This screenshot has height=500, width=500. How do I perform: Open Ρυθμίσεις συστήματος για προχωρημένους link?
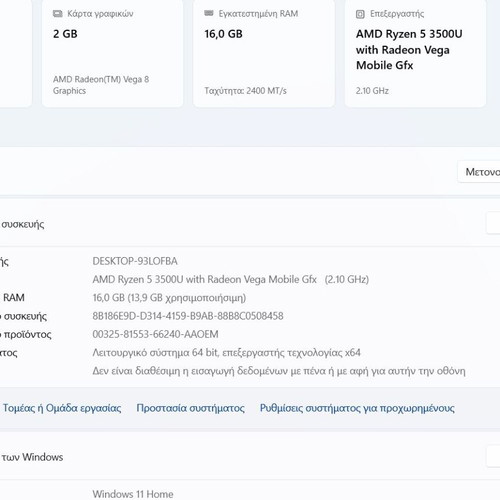(357, 408)
